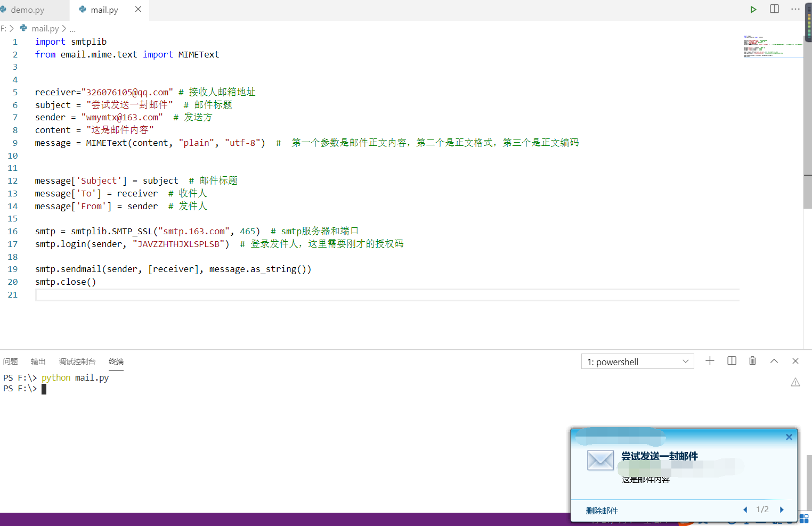The width and height of the screenshot is (812, 526).
Task: Open the 问题 panel tab
Action: 10,361
